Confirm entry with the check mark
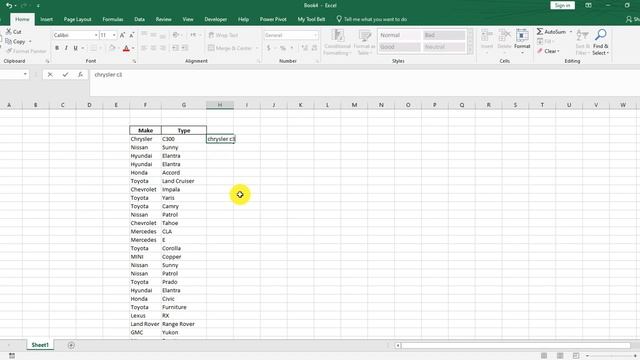Screen dimensions: 640x360 coord(65,75)
